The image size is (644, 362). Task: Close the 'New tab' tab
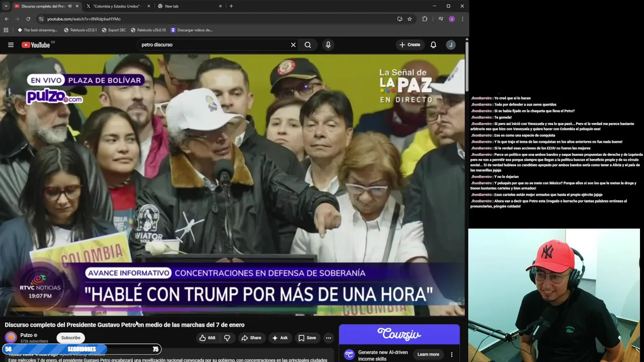click(220, 6)
